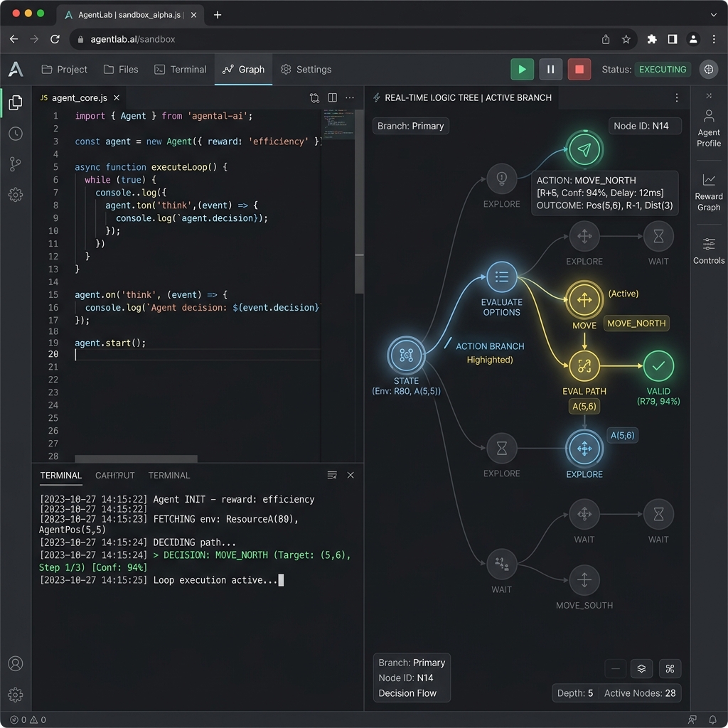The width and height of the screenshot is (728, 728).
Task: Open the manage gear icon at sidebar bottom
Action: [16, 695]
